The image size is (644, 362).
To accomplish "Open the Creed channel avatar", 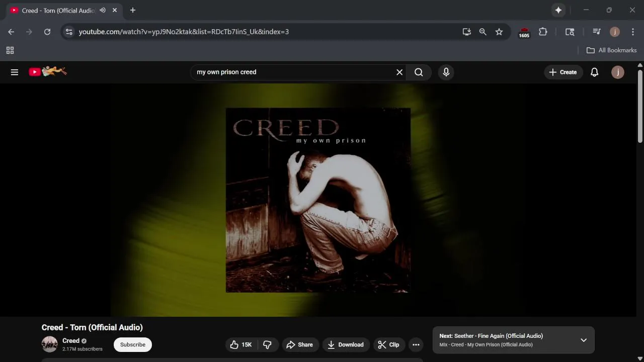I will click(x=50, y=344).
